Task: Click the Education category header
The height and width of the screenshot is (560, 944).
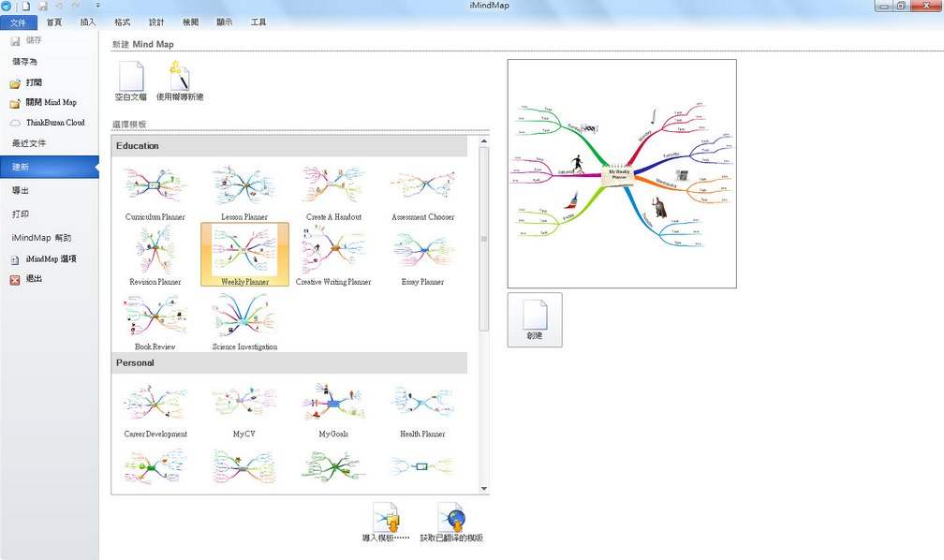Action: [x=289, y=146]
